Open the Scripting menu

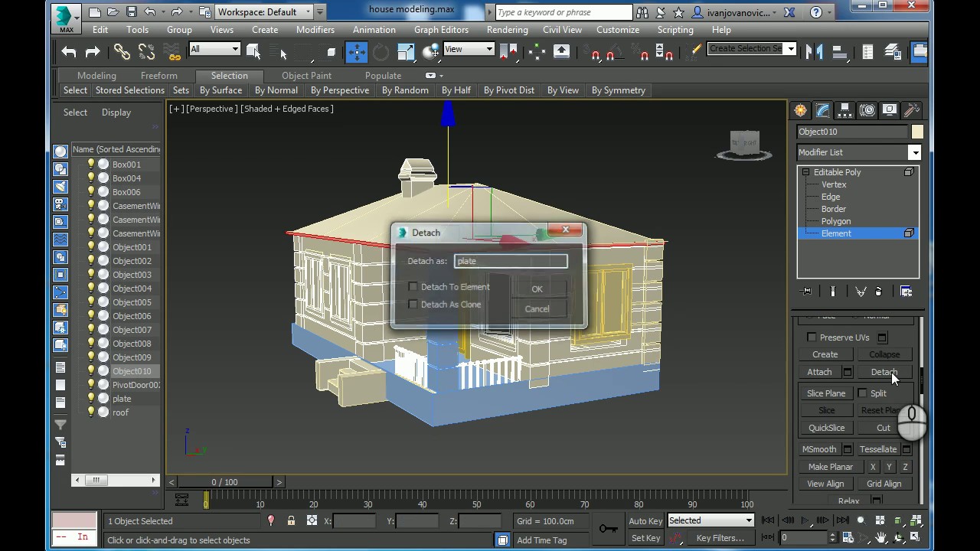click(x=675, y=30)
